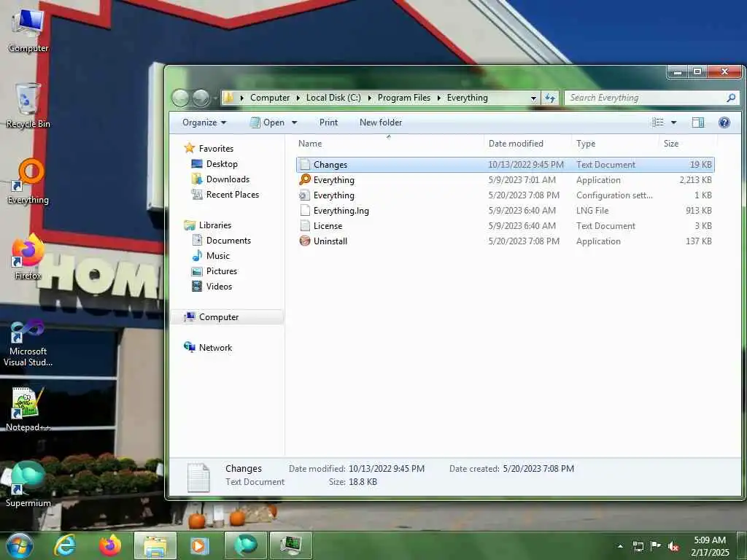Sort files by the Size column
The height and width of the screenshot is (560, 747).
click(x=688, y=144)
